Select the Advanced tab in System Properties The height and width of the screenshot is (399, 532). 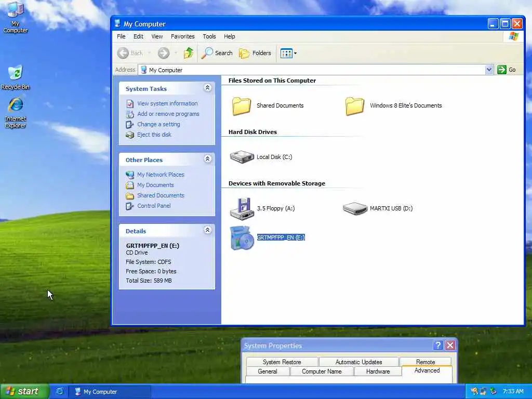coord(427,370)
